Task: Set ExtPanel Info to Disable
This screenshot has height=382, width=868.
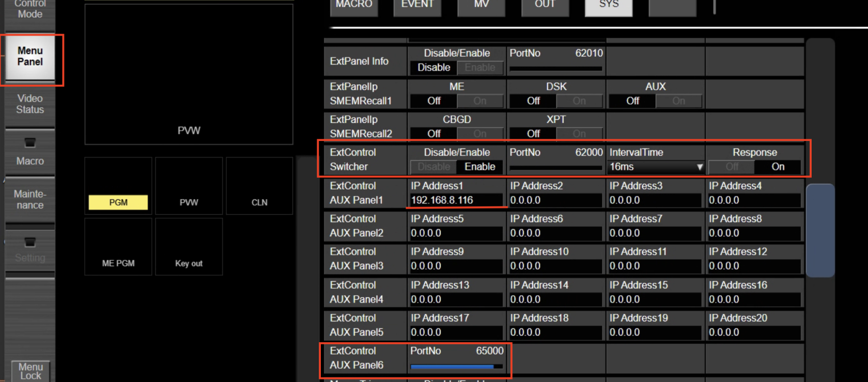Action: tap(434, 68)
